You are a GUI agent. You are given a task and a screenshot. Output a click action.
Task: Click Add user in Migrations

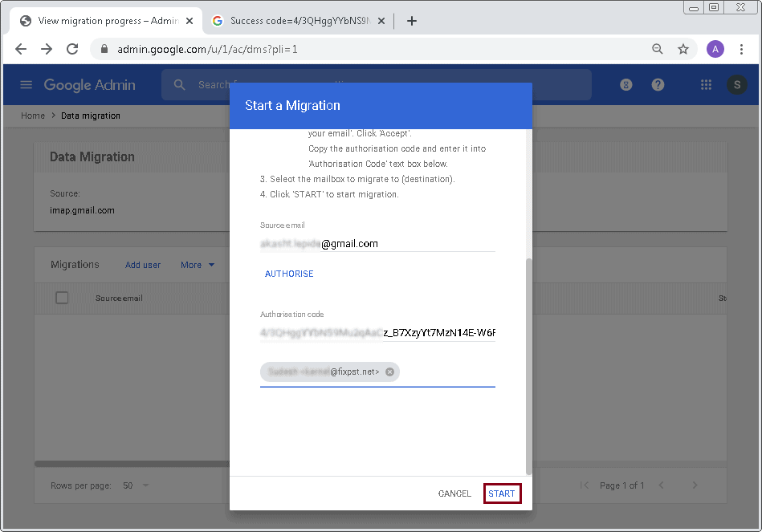click(143, 265)
